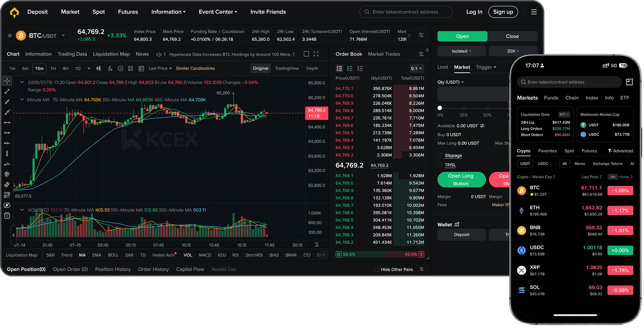The width and height of the screenshot is (644, 328).
Task: Switch order side to Close
Action: click(x=512, y=36)
